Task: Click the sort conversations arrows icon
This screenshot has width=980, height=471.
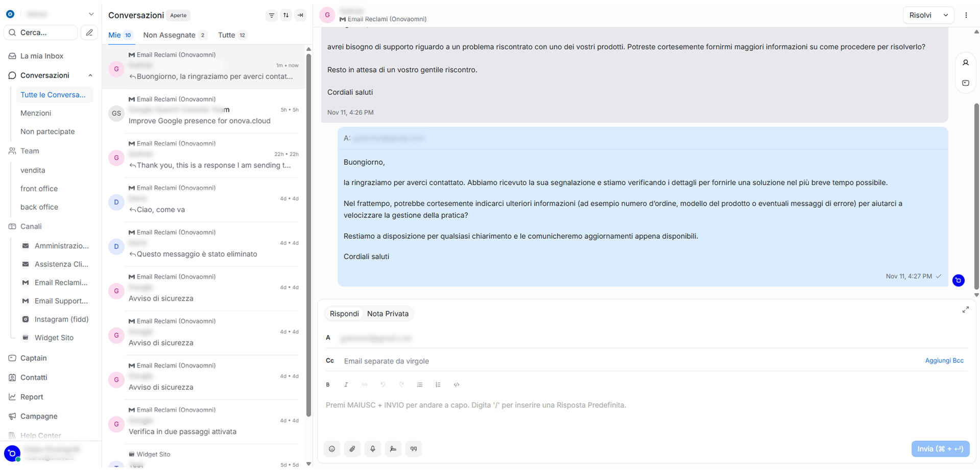Action: [x=286, y=15]
